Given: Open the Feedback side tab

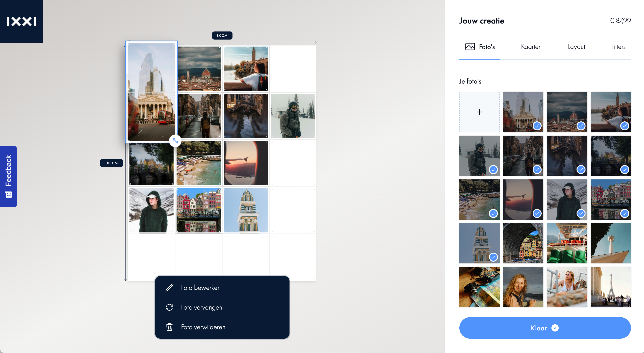Looking at the screenshot, I should click(x=9, y=176).
